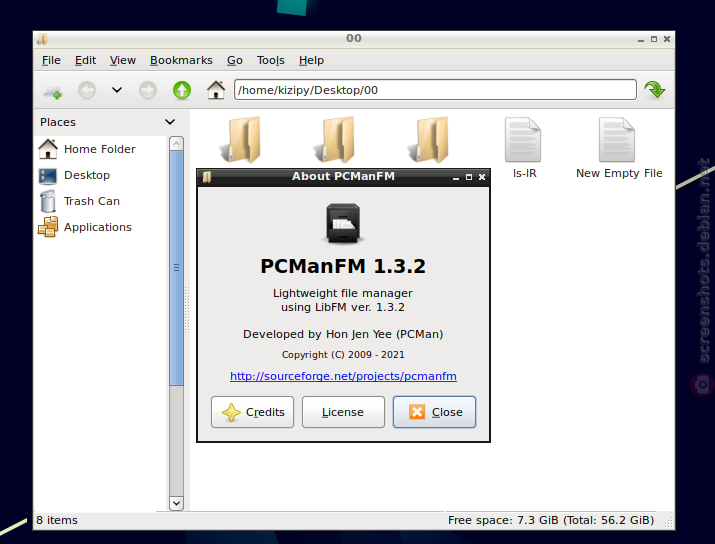715x544 pixels.
Task: Close the main 00 file manager window
Action: 667,39
